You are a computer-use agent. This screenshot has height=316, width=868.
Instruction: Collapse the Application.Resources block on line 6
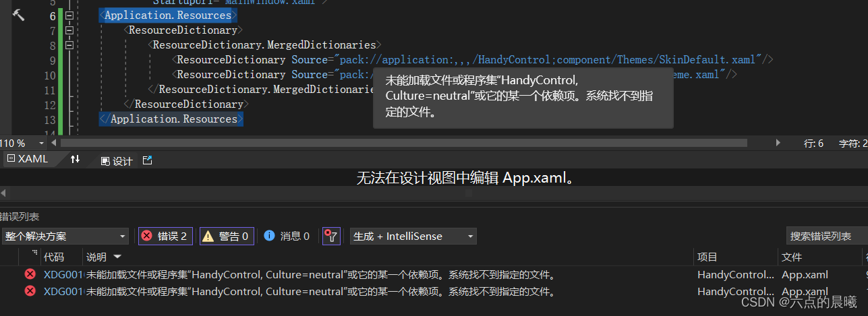pos(69,15)
